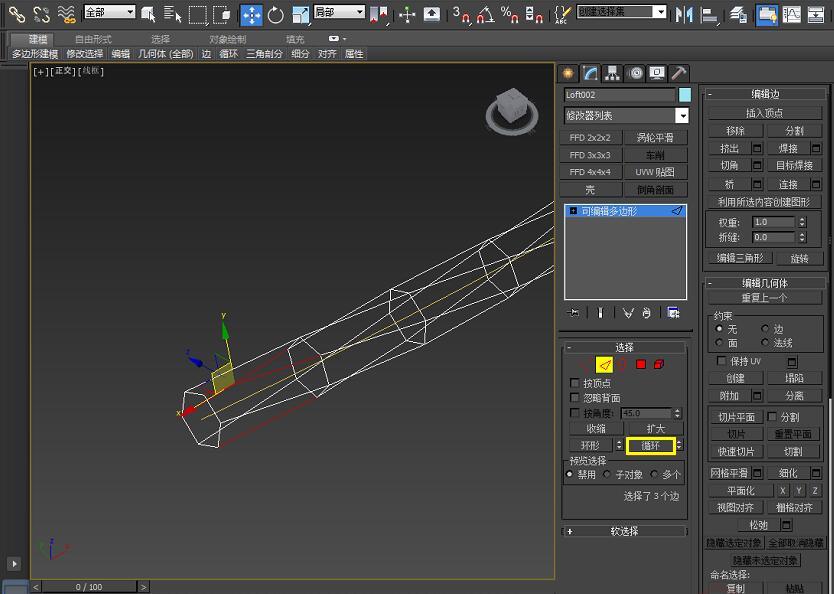
Task: Select the Polygon sub-object icon
Action: click(642, 365)
